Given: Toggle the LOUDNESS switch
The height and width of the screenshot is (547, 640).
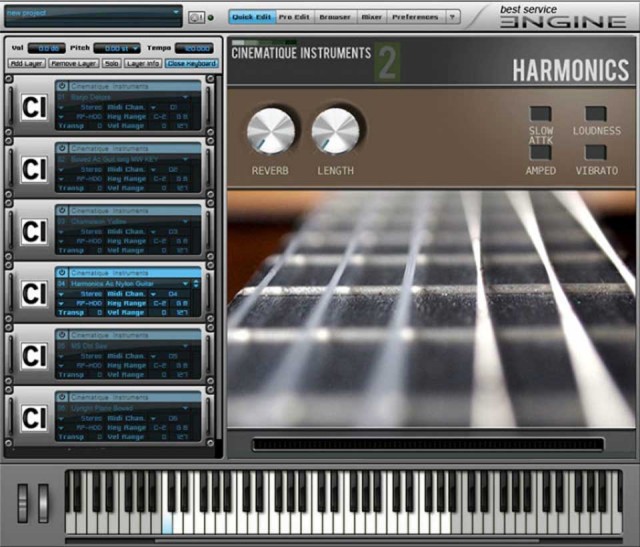Looking at the screenshot, I should pyautogui.click(x=596, y=114).
